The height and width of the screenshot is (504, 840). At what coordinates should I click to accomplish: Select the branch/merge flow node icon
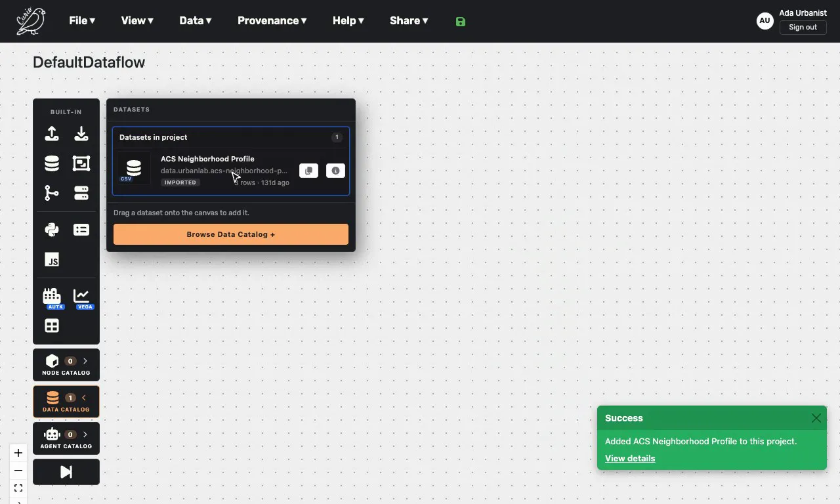click(x=52, y=193)
